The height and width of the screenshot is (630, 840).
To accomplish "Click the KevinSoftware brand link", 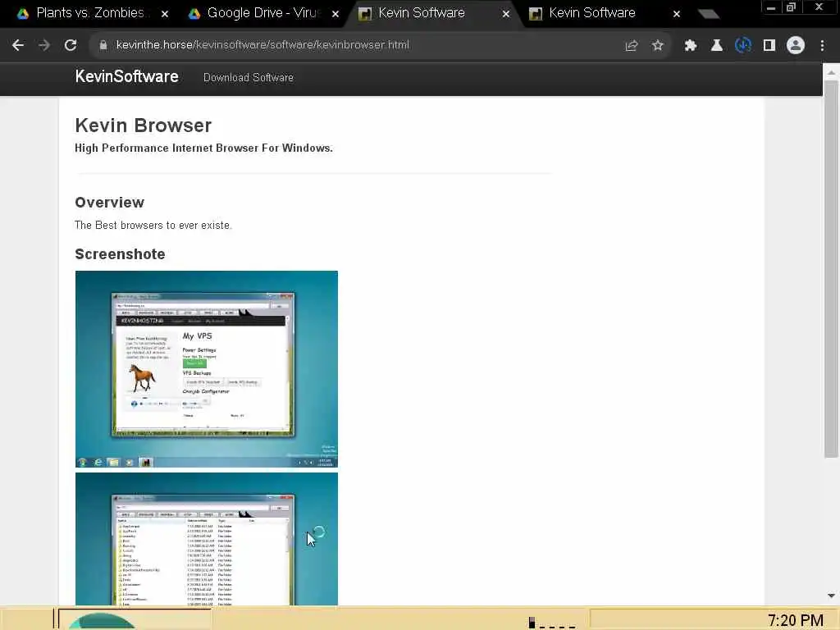I will [x=127, y=76].
